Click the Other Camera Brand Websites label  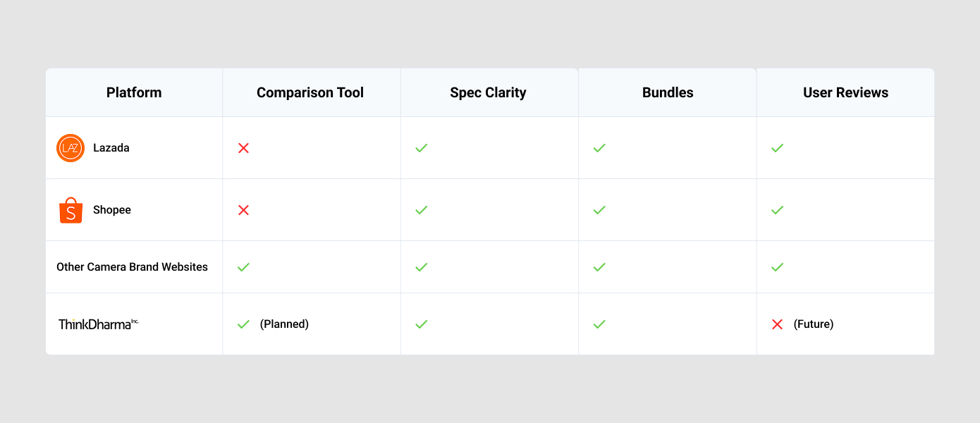[x=132, y=267]
